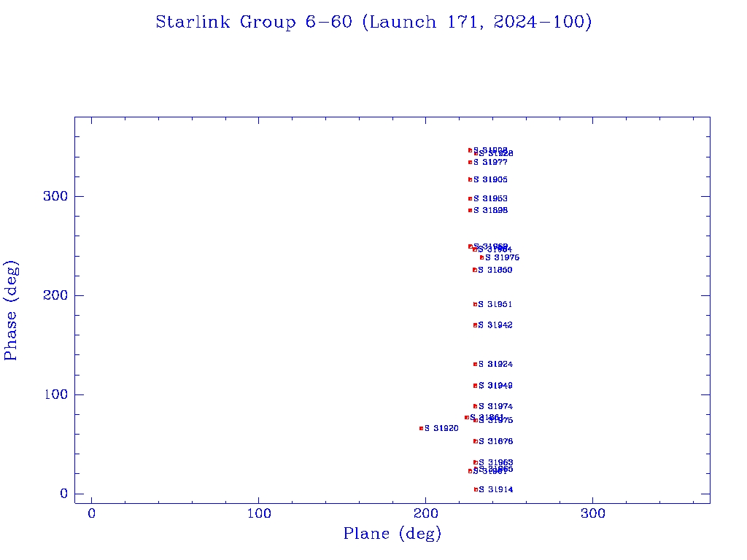Click the S 31924 satellite label
The width and height of the screenshot is (747, 560).
495,365
